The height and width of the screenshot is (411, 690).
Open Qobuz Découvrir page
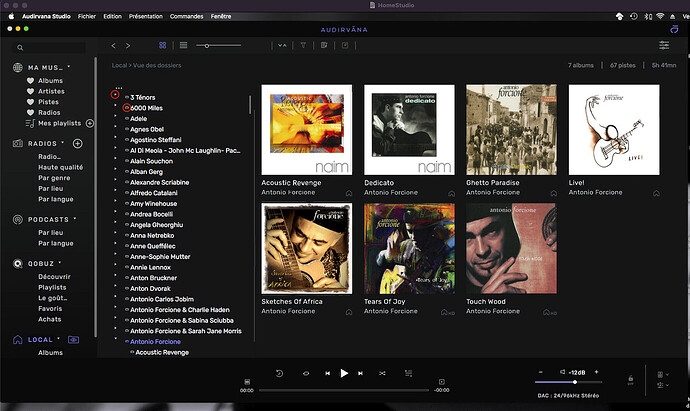click(x=54, y=277)
